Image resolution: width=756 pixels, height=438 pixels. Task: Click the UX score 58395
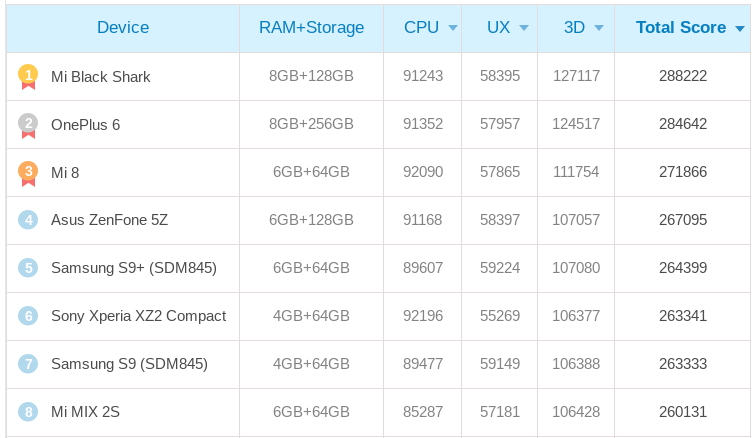(500, 76)
